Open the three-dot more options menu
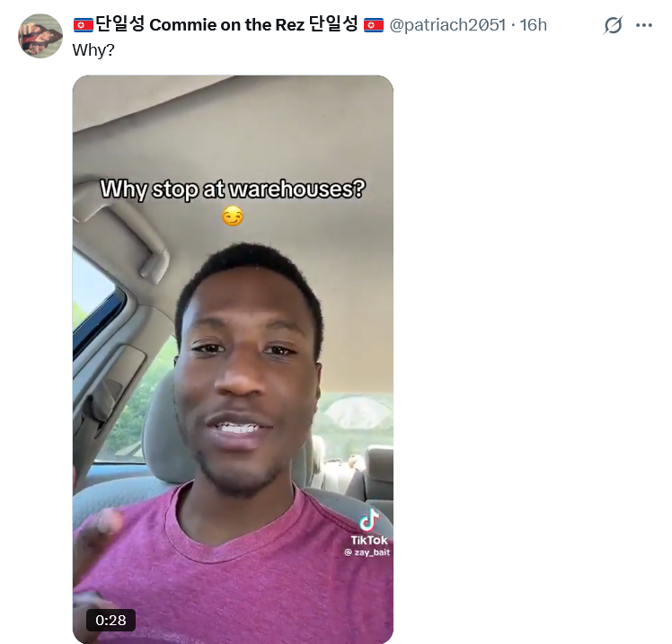672x644 pixels. click(644, 25)
